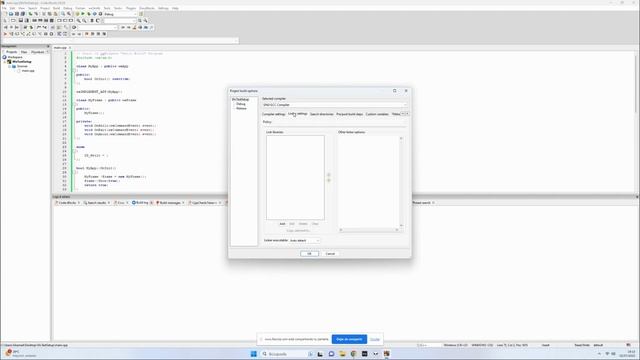Redo using the toolbar icon
The height and width of the screenshot is (360, 640).
[x=36, y=14]
